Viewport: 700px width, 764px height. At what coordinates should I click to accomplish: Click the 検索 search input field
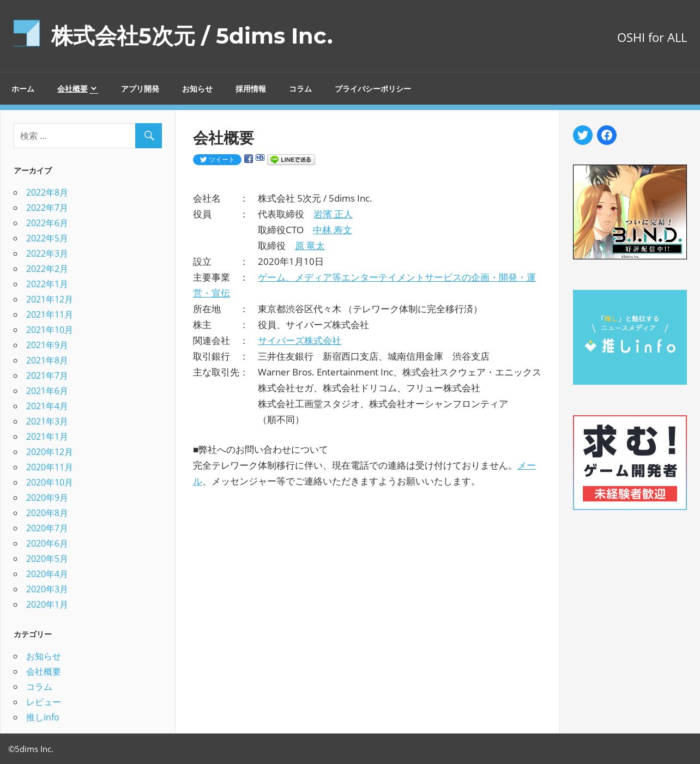pyautogui.click(x=75, y=136)
